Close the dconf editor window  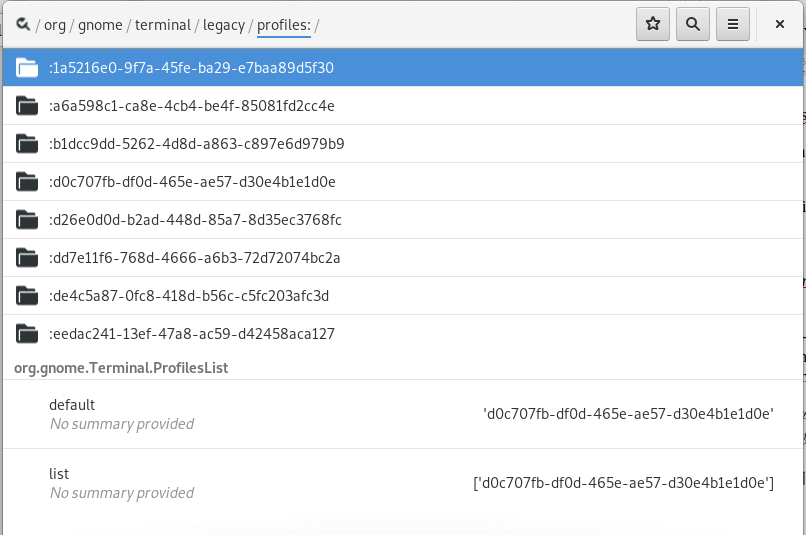780,24
